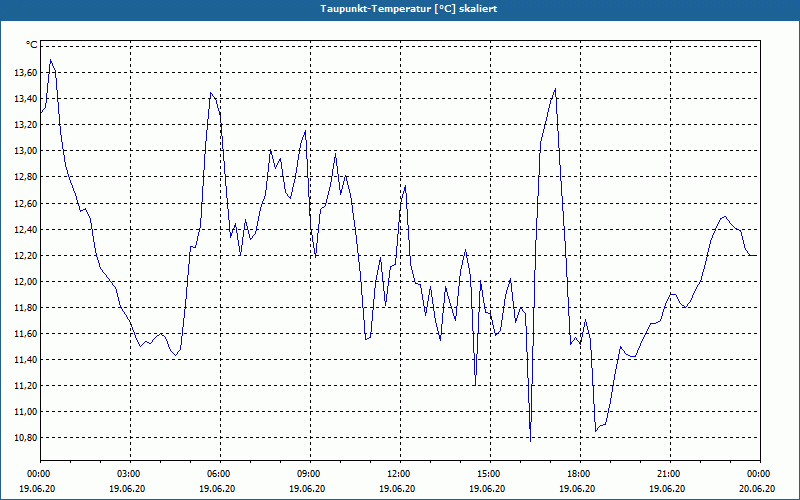
Task: Click the '00:00' time label dated 19.06.20
Action: 38,474
